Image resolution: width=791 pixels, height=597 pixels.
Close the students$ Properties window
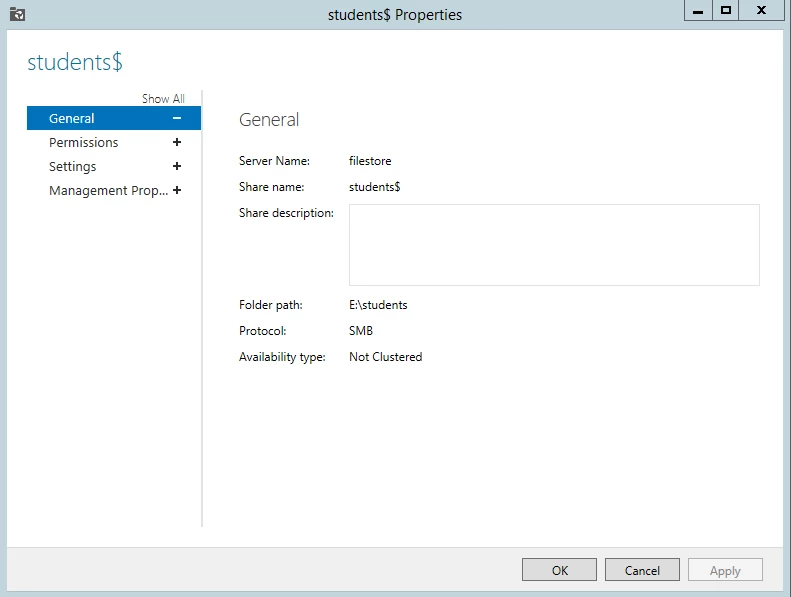pos(762,11)
